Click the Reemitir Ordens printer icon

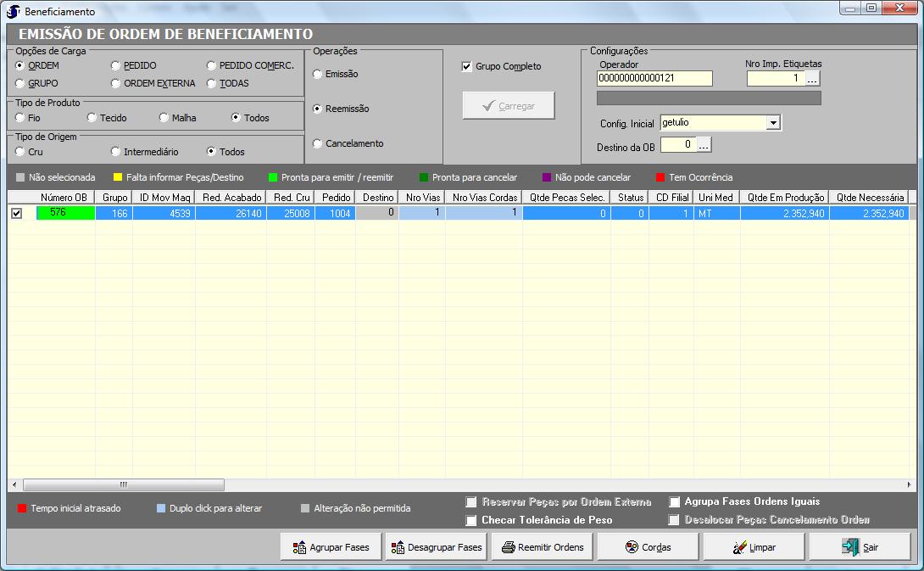(x=508, y=547)
